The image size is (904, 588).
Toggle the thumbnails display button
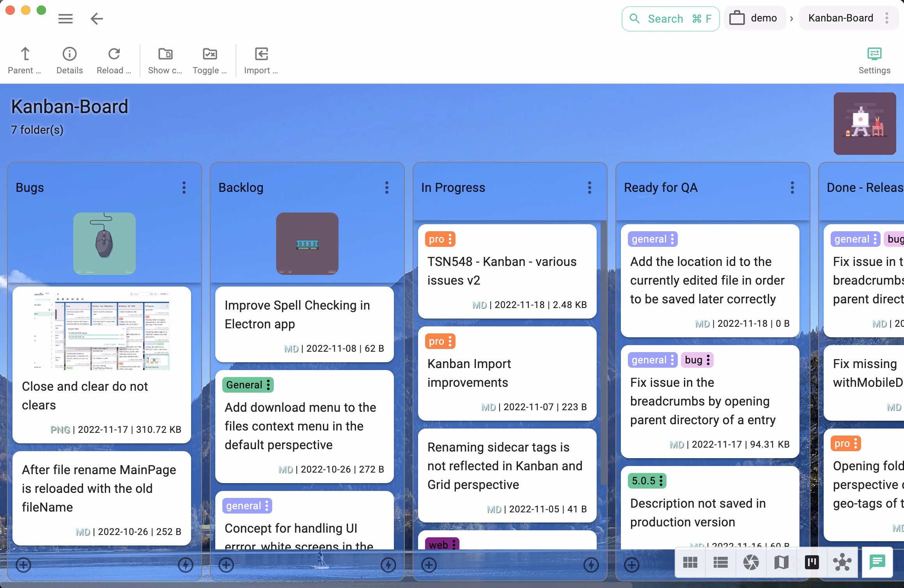point(210,60)
